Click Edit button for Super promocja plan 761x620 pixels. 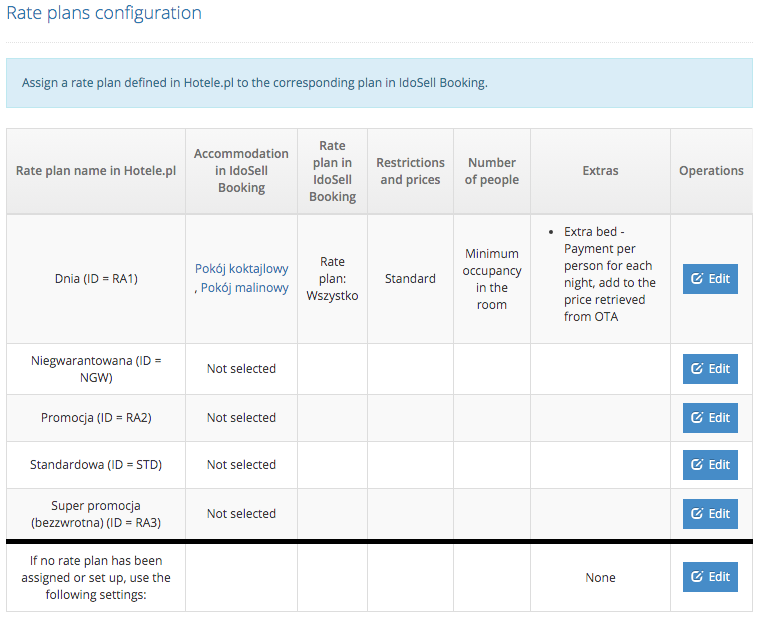coord(710,514)
